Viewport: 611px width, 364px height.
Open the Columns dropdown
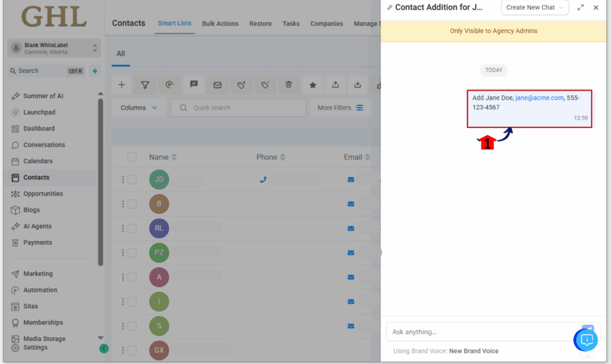click(x=138, y=107)
